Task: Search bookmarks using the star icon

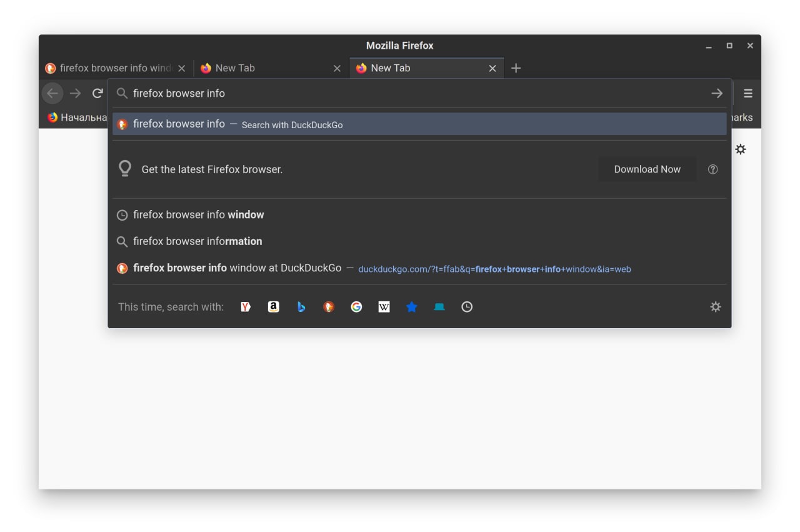Action: 411,307
